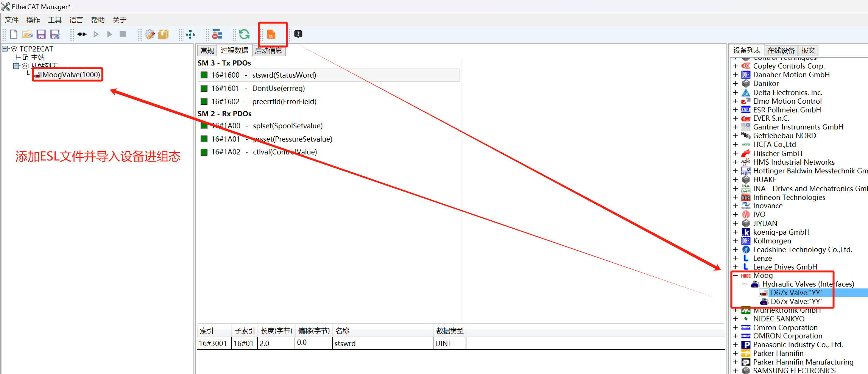Save the current project

pyautogui.click(x=41, y=34)
